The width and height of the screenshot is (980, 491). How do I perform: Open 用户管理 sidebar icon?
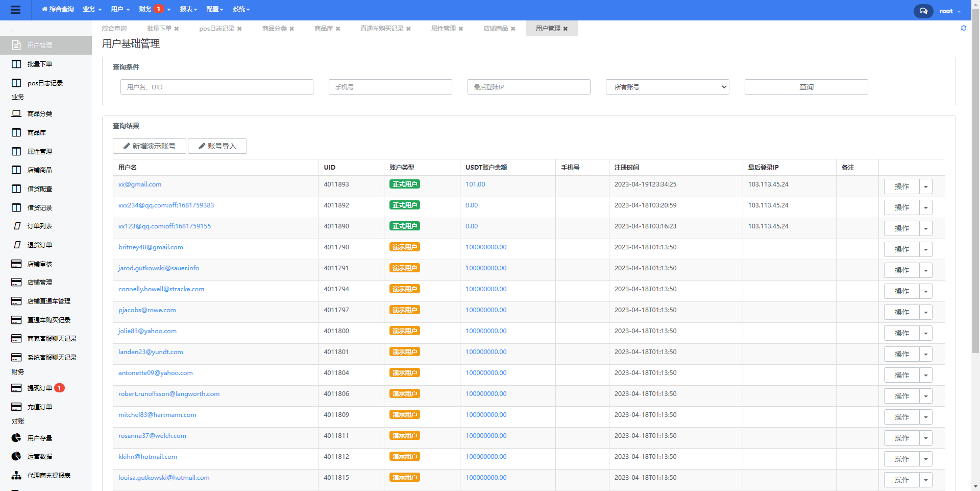click(16, 45)
